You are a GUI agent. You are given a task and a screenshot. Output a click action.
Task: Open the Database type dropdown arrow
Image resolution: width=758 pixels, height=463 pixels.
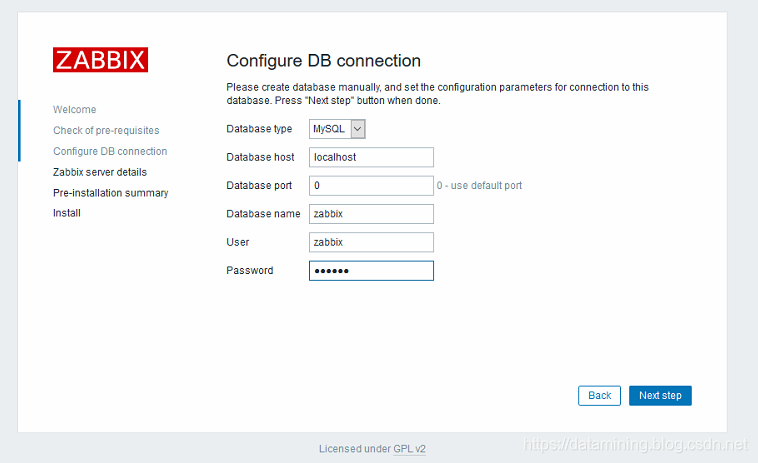coord(358,129)
